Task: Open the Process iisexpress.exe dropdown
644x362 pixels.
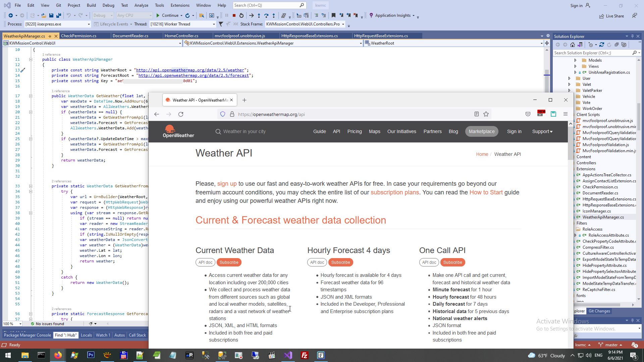Action: [x=89, y=24]
